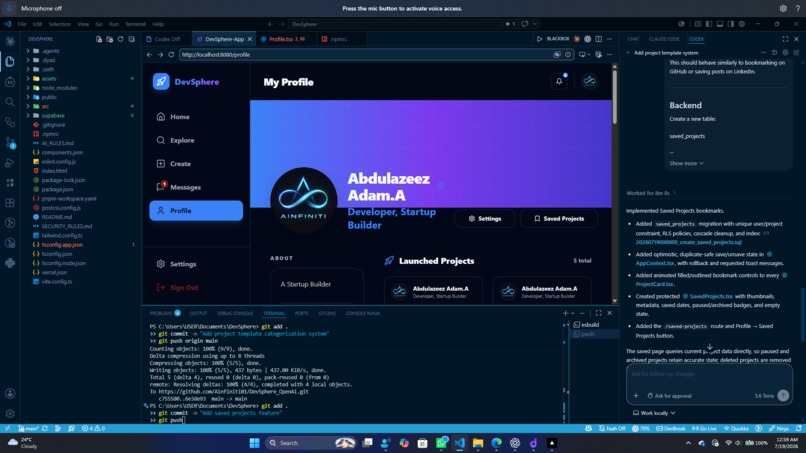Click send arrow in Codex prompt box
806x453 pixels.
click(783, 395)
